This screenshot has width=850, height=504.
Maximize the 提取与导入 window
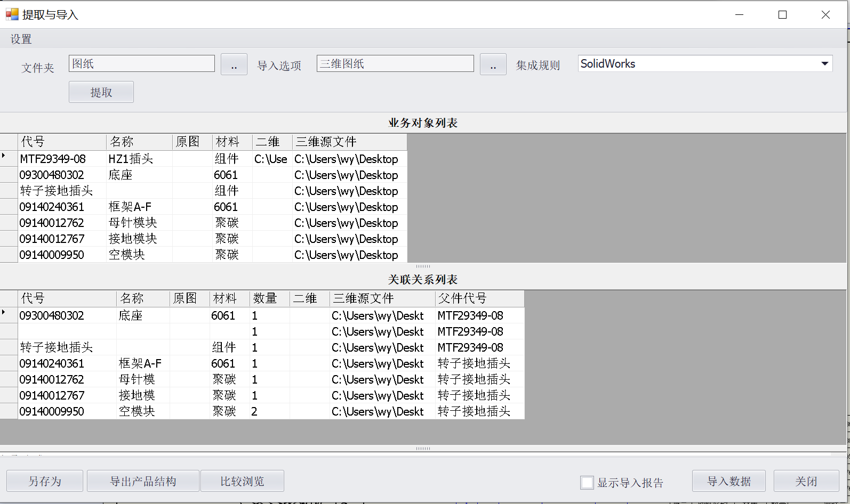(782, 14)
